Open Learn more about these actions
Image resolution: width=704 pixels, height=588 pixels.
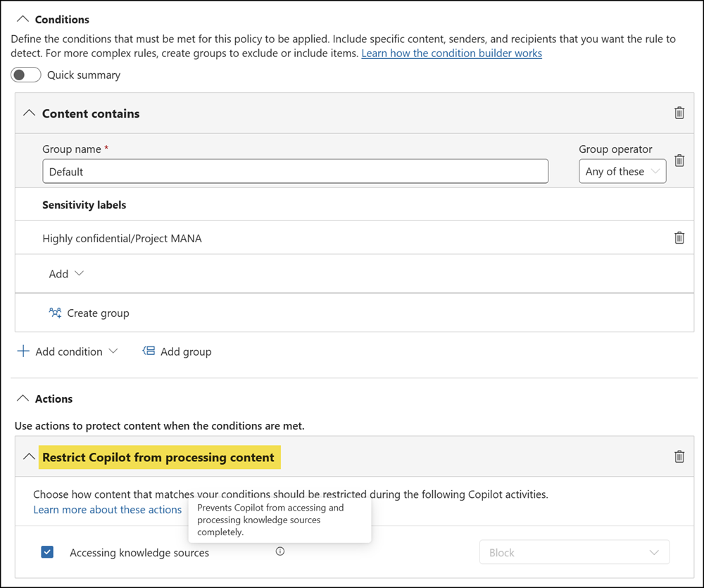[107, 509]
